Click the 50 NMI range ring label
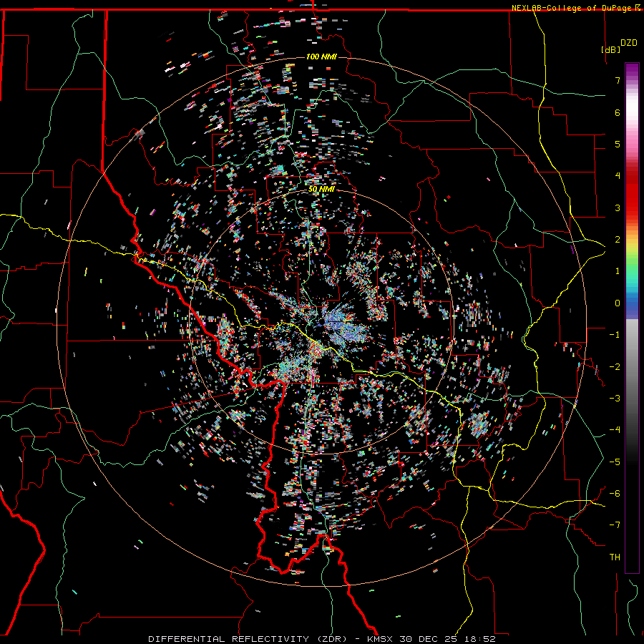 tap(321, 190)
